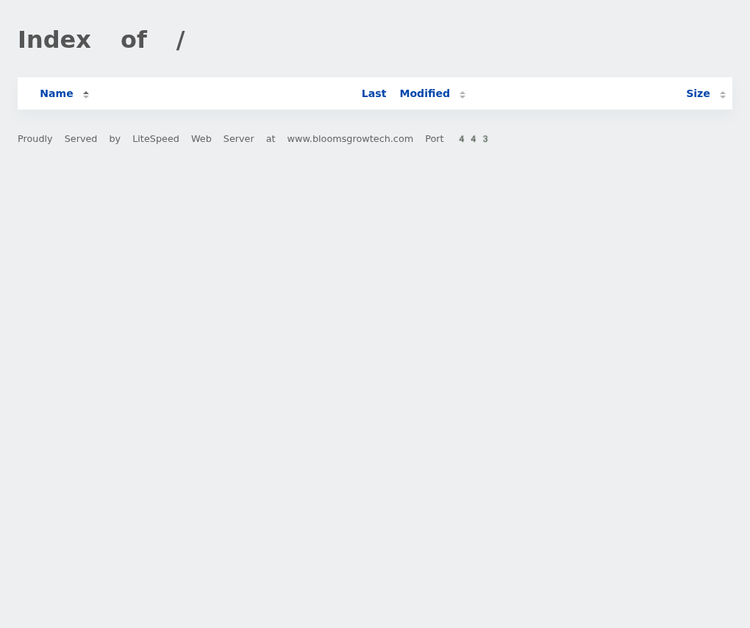This screenshot has height=628, width=750.
Task: Click the www.bloomsgrowtech.com hostname text
Action: tap(350, 139)
